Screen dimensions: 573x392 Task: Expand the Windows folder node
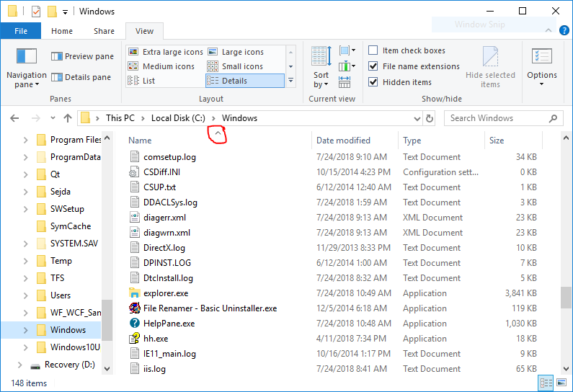click(25, 330)
